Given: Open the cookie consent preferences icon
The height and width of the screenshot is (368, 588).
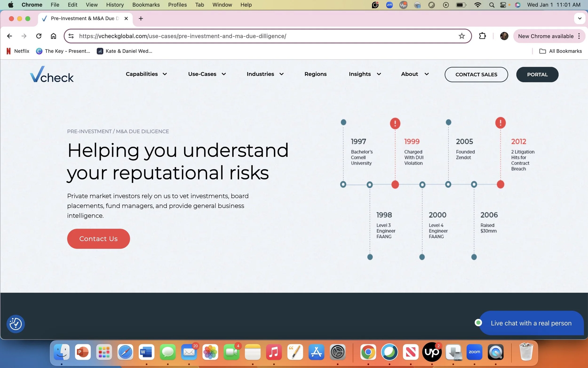Looking at the screenshot, I should tap(16, 324).
